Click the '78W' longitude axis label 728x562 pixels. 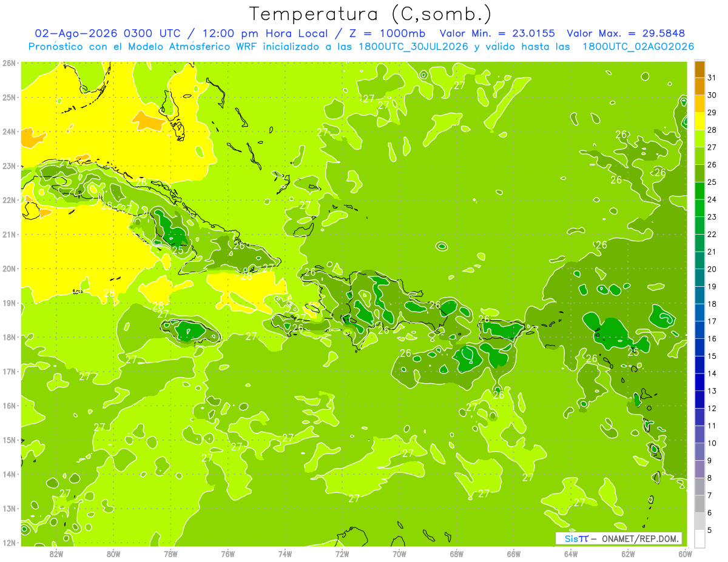click(170, 554)
